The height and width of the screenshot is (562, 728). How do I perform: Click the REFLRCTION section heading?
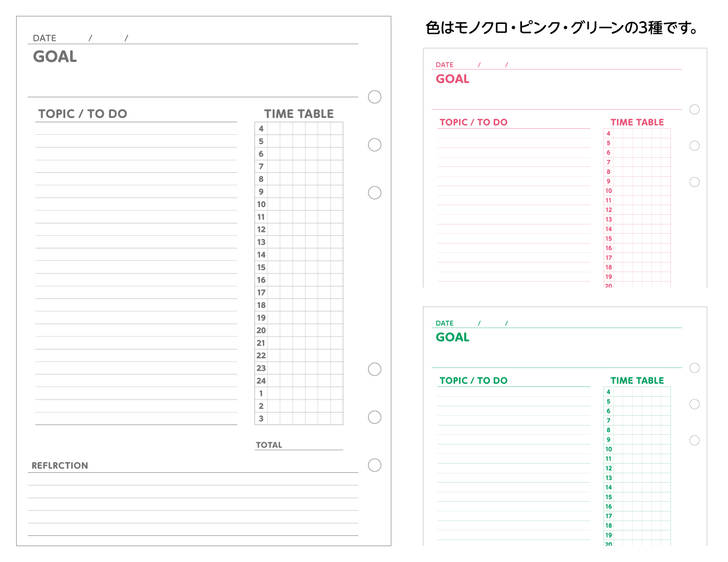(60, 465)
